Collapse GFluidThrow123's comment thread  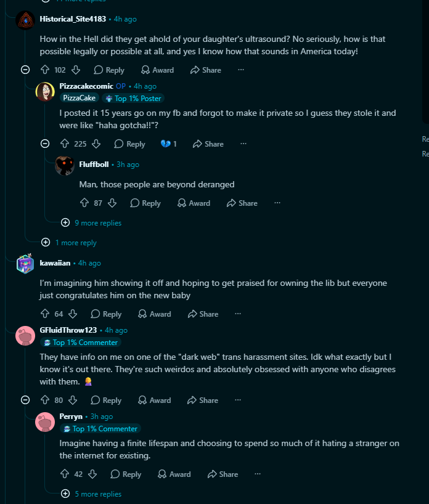coord(25,400)
